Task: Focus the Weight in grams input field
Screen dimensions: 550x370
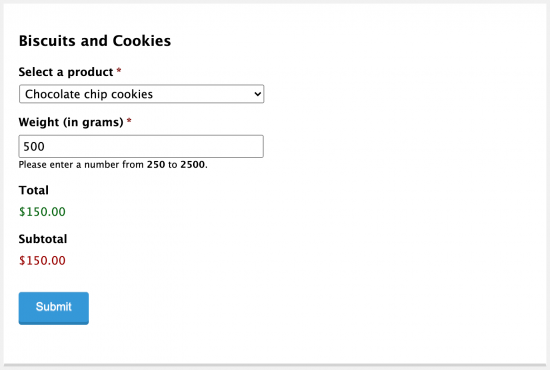Action: [x=141, y=146]
